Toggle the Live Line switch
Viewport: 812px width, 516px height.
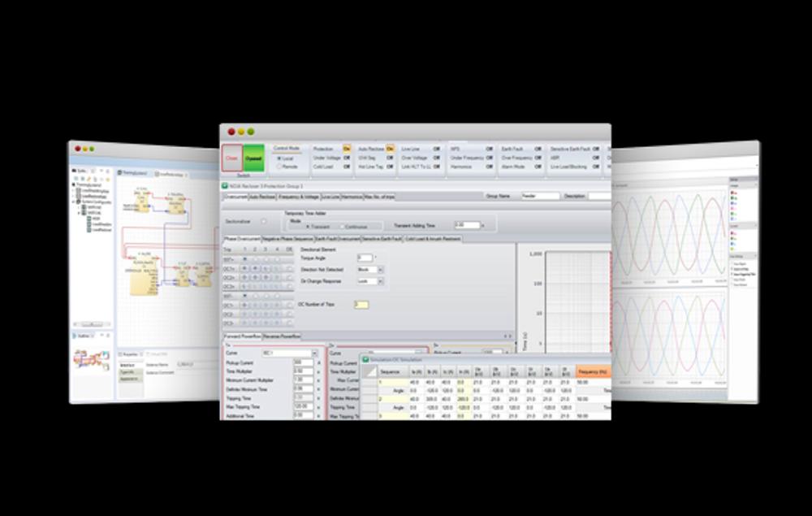(437, 149)
